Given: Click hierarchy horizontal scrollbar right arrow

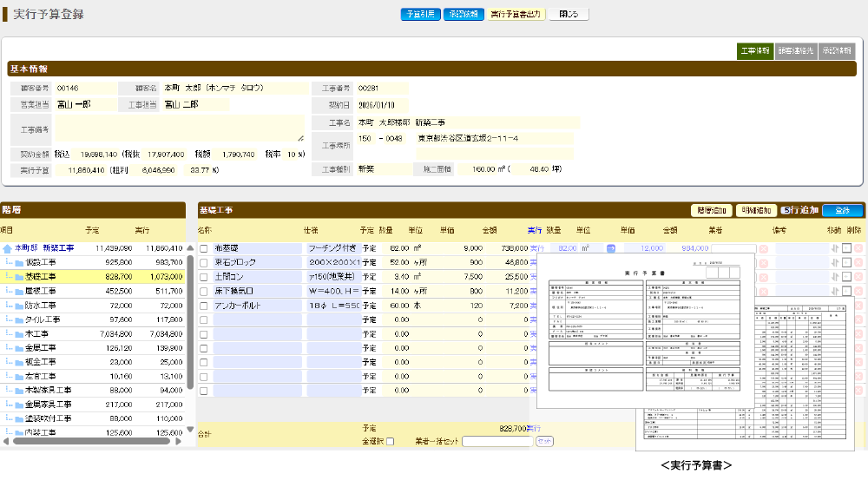Looking at the screenshot, I should [x=178, y=442].
